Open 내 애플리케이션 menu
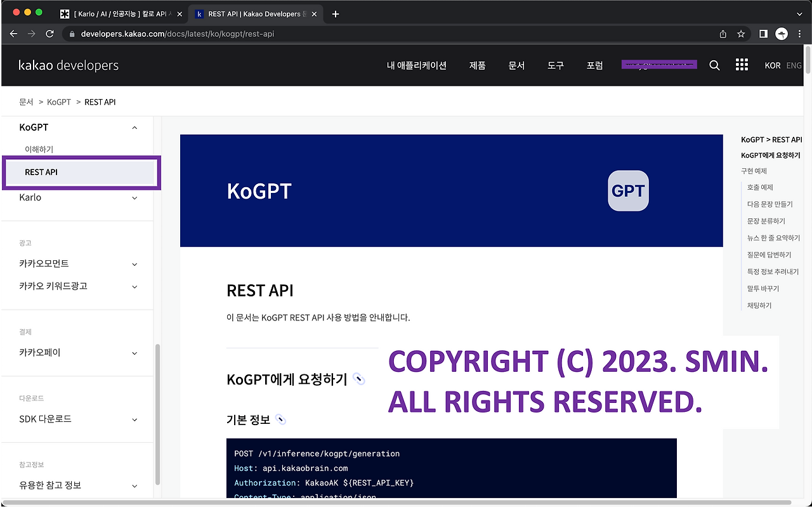Viewport: 812px width, 507px height. [x=417, y=65]
